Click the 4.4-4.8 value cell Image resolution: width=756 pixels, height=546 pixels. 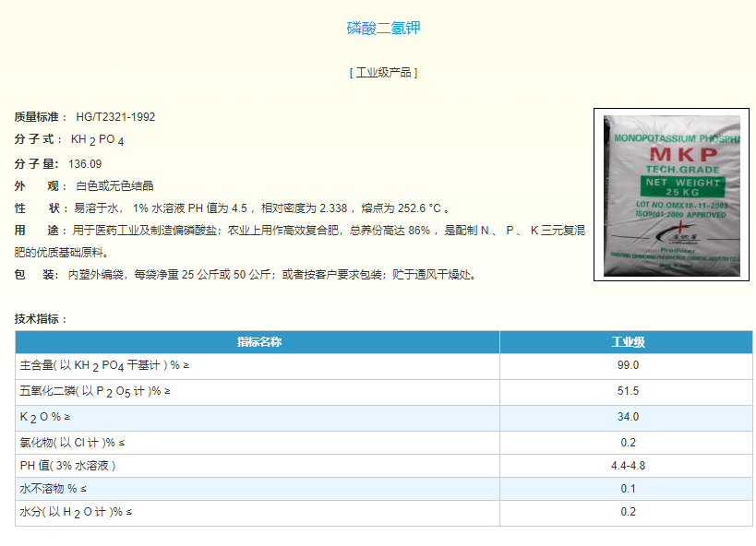628,466
